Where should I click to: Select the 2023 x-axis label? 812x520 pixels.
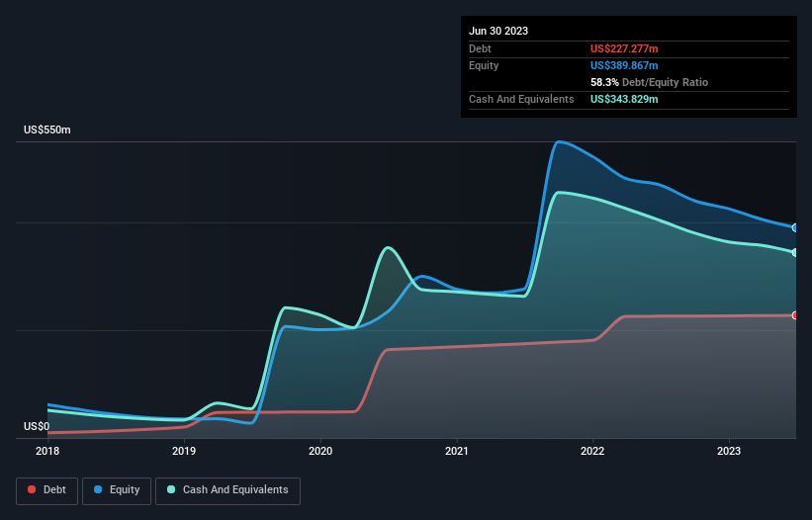pos(729,451)
